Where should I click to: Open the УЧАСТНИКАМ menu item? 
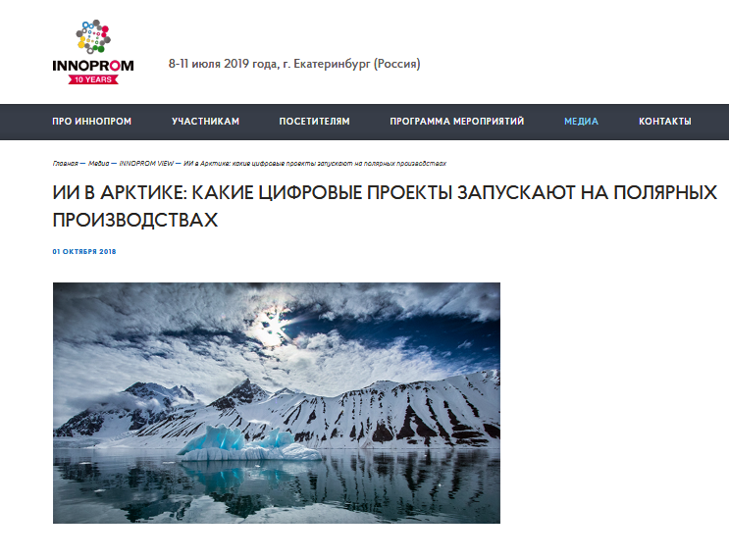point(205,122)
